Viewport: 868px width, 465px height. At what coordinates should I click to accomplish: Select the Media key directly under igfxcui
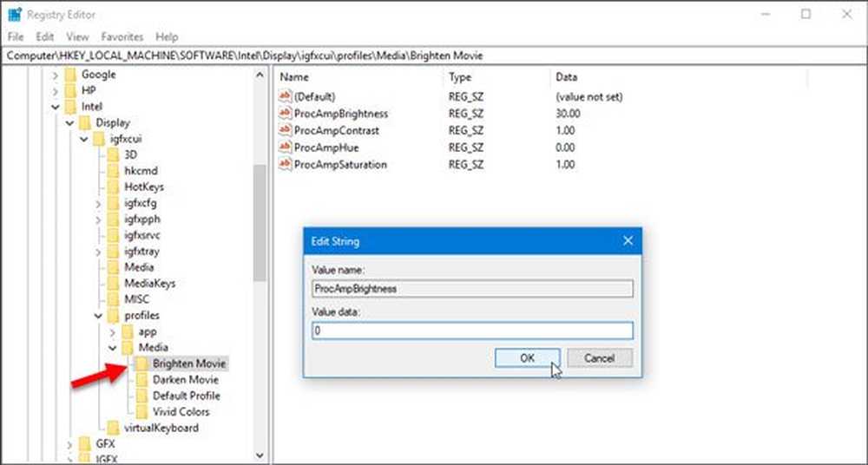click(139, 267)
